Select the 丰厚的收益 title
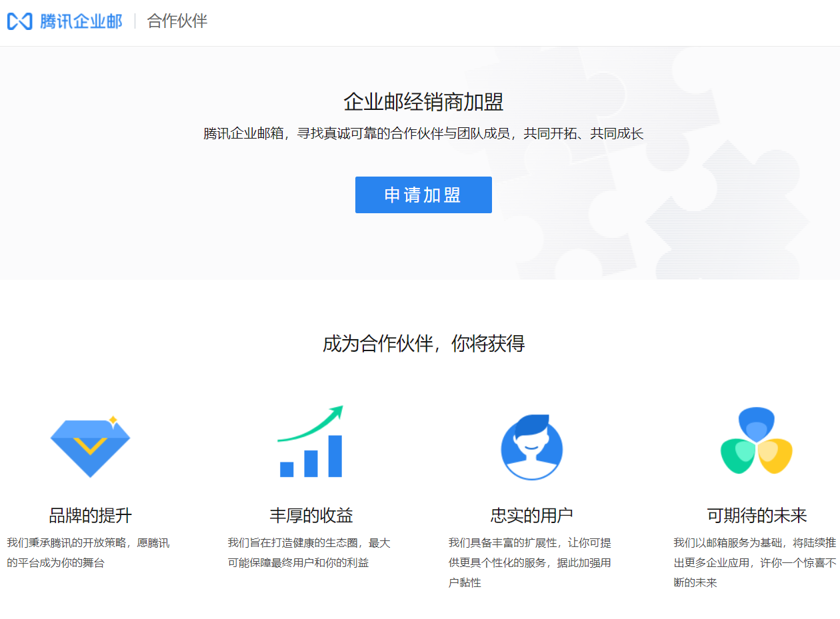The image size is (840, 619). pos(311,515)
